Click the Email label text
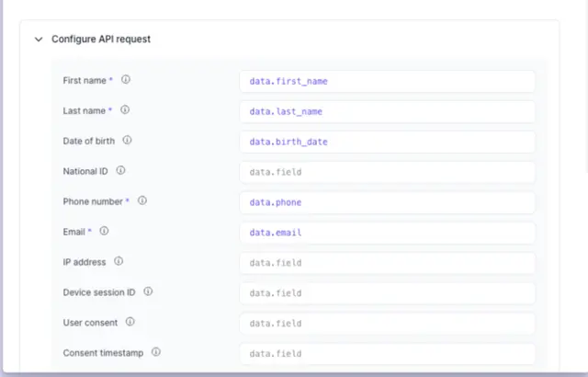 (x=73, y=232)
